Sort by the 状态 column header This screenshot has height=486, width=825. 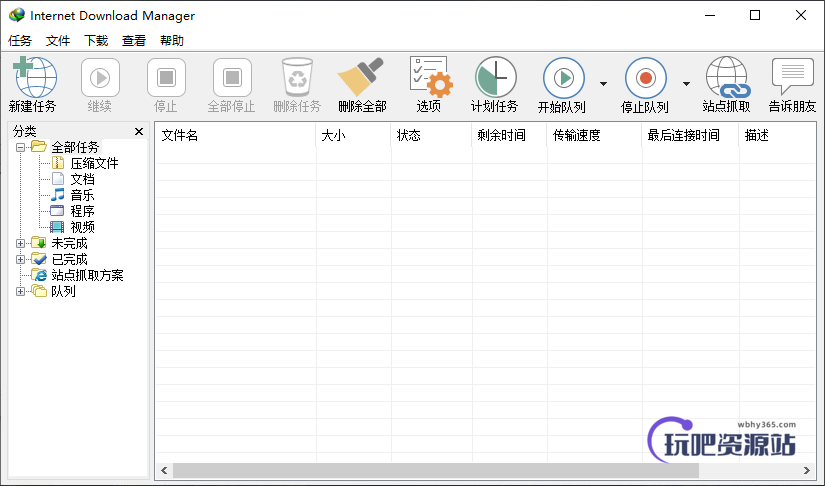(431, 136)
